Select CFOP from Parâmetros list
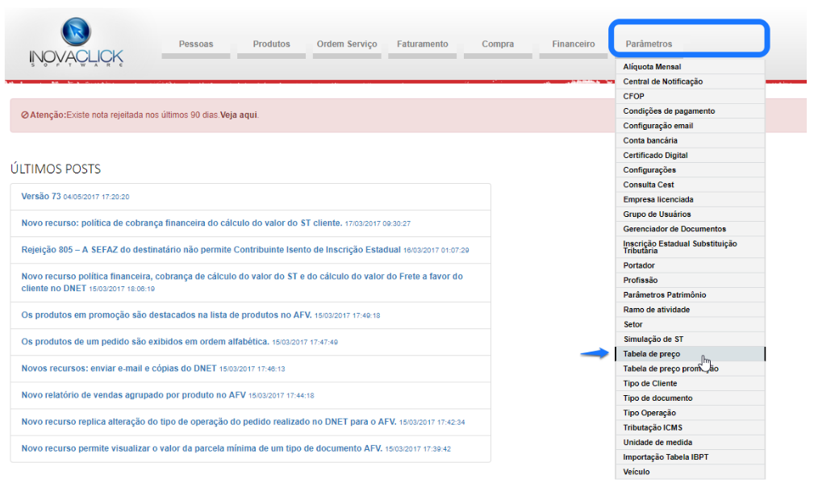This screenshot has width=839, height=504. [x=633, y=97]
